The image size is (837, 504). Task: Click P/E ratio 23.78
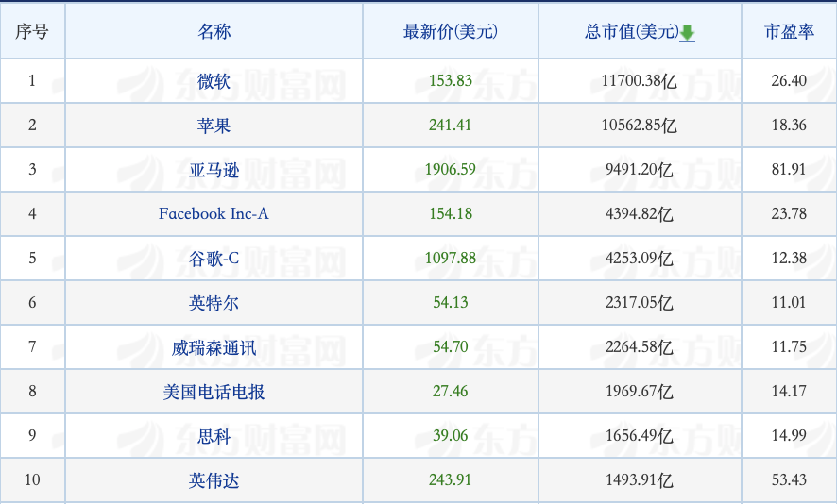pyautogui.click(x=789, y=214)
